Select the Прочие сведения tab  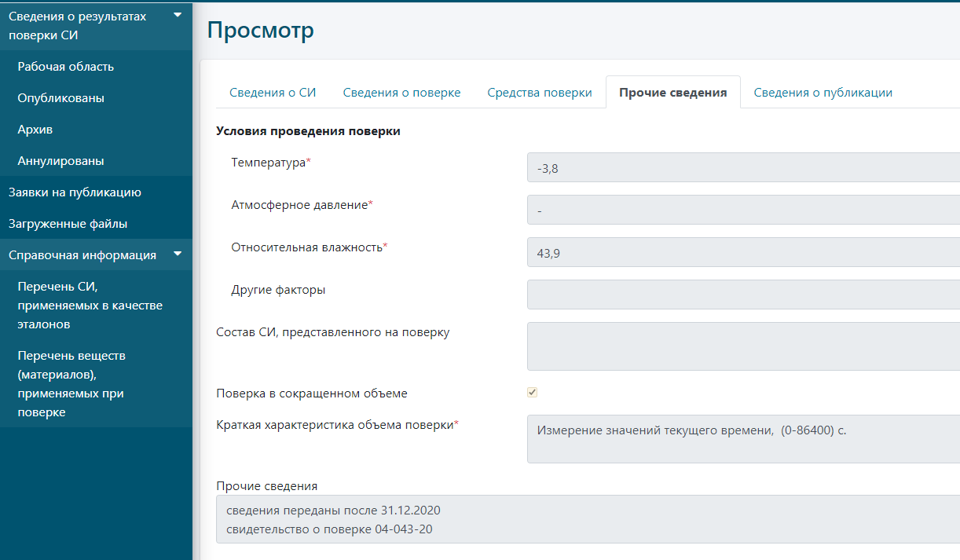coord(672,93)
